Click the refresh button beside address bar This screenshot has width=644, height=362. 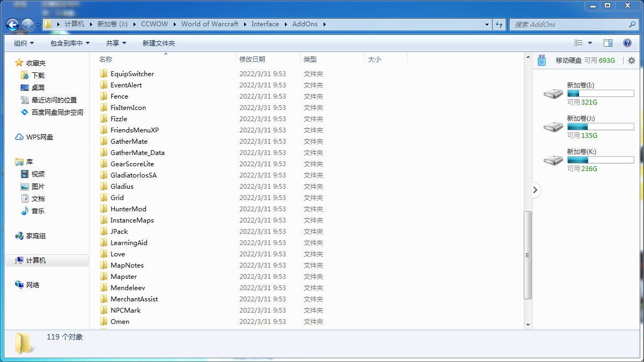(x=500, y=24)
